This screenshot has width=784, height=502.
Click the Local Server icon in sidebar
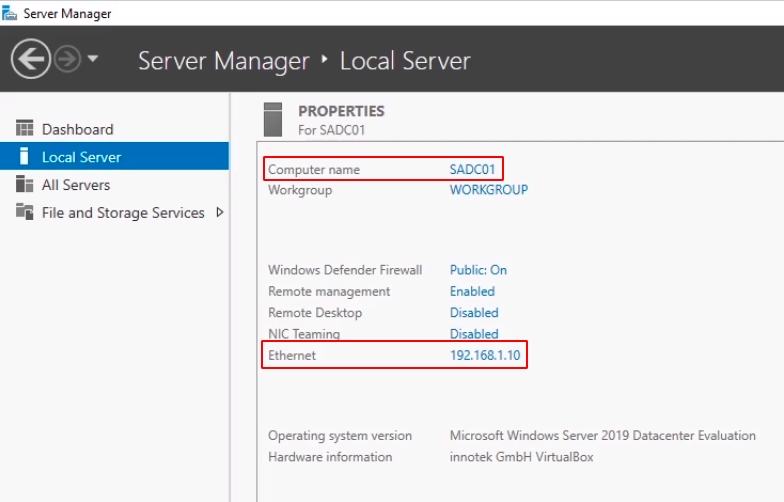pos(24,156)
